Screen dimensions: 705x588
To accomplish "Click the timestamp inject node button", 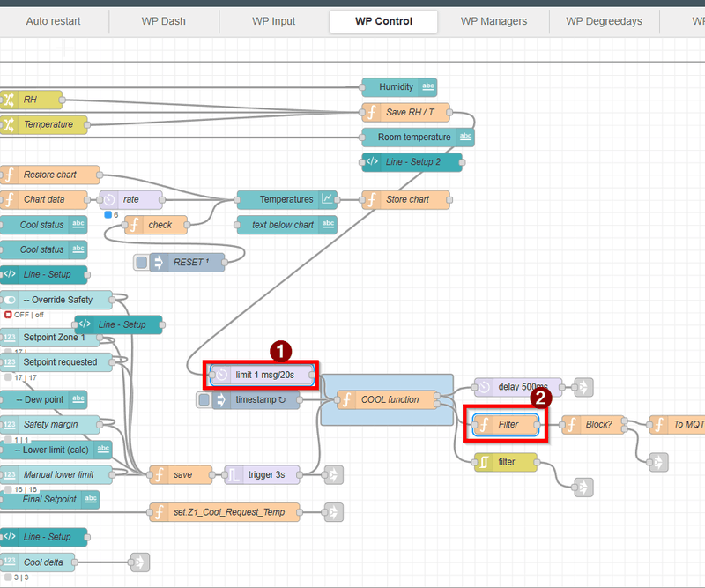I will point(204,399).
